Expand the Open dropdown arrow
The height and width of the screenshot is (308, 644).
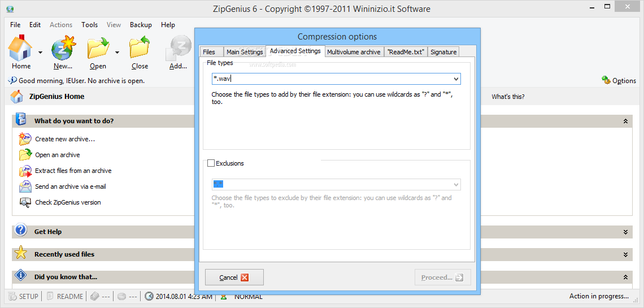coord(117,52)
